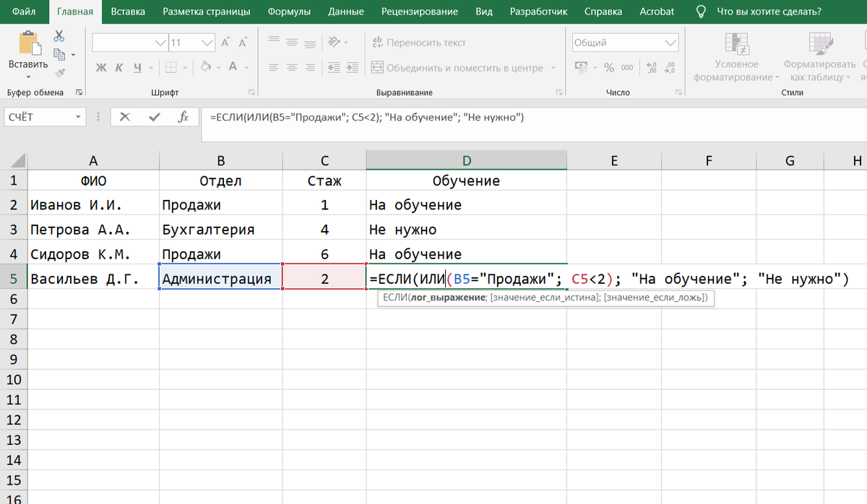Viewport: 867px width, 504px height.
Task: Toggle underline Ч formatting
Action: coord(137,68)
